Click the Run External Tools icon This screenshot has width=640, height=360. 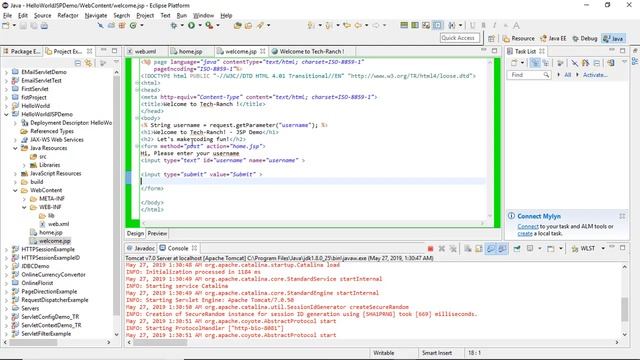point(209,25)
